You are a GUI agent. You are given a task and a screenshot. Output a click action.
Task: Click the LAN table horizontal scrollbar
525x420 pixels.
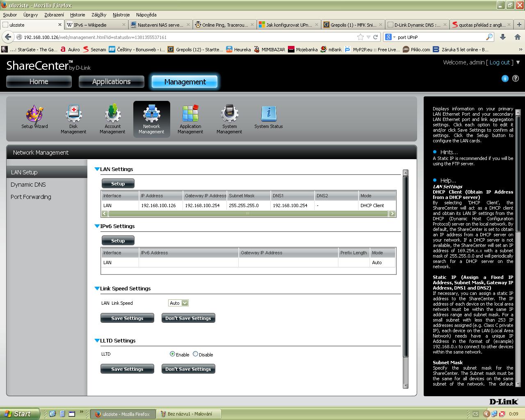(248, 213)
